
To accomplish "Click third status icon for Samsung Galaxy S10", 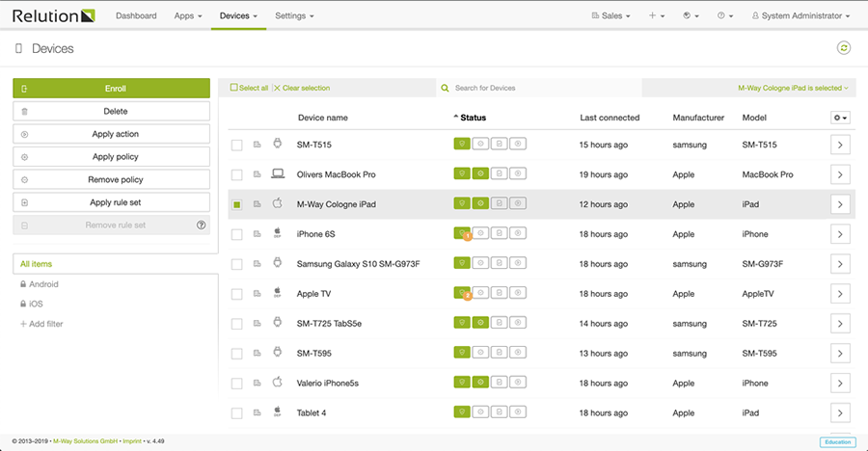I will 500,263.
